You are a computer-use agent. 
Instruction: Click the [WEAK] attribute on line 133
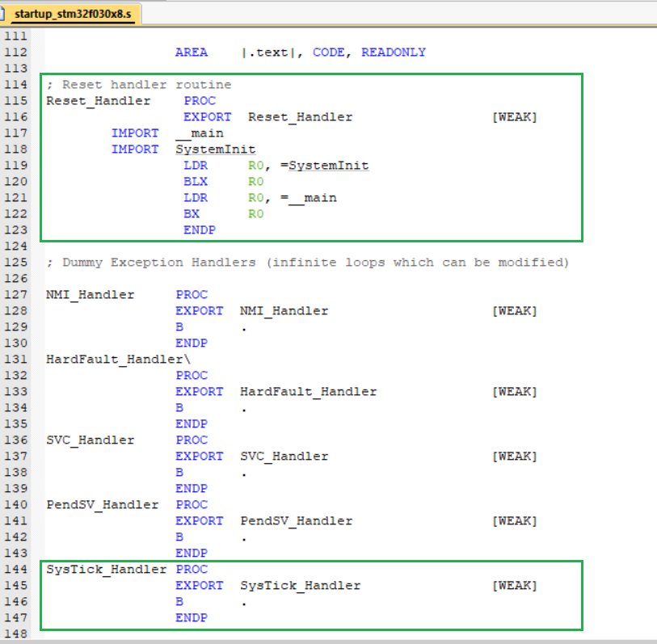click(x=515, y=392)
